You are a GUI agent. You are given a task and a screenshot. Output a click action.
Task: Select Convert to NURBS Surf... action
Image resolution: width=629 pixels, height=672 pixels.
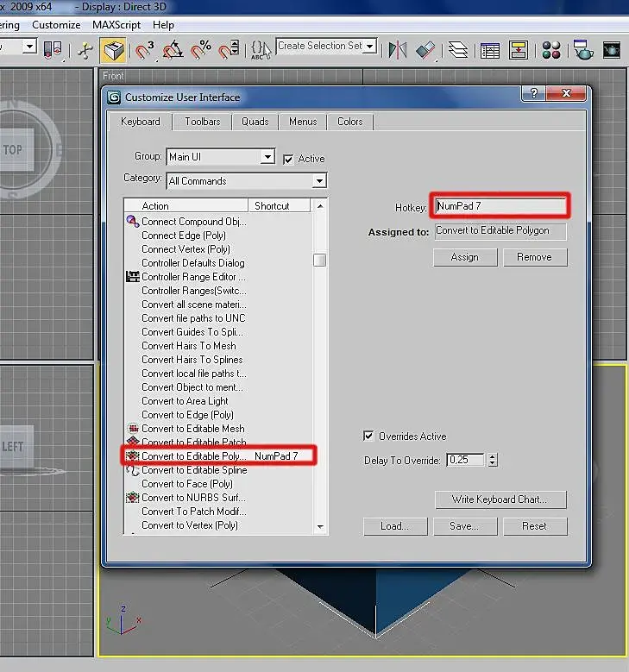(x=193, y=498)
